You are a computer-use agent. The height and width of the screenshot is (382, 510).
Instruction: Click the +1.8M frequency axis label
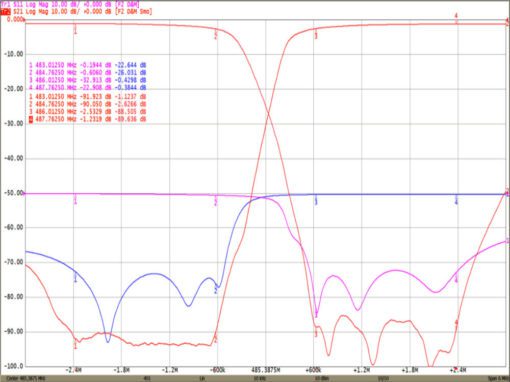[x=410, y=370]
